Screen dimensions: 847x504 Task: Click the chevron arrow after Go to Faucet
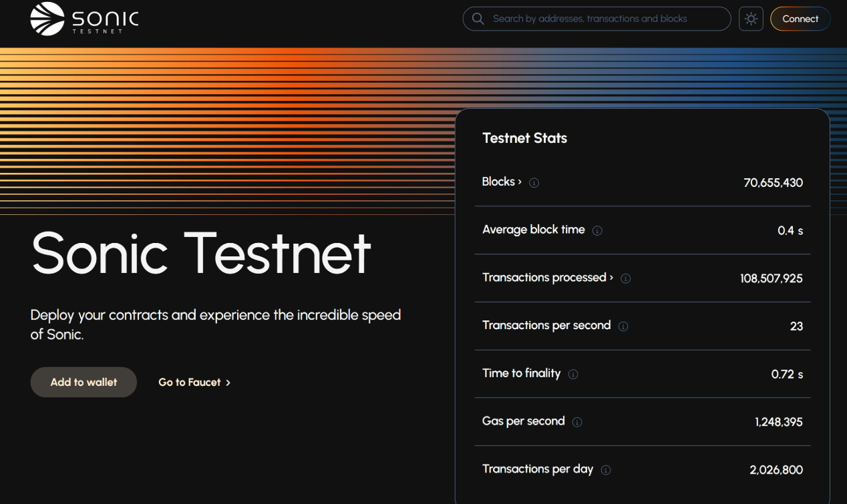[228, 383]
